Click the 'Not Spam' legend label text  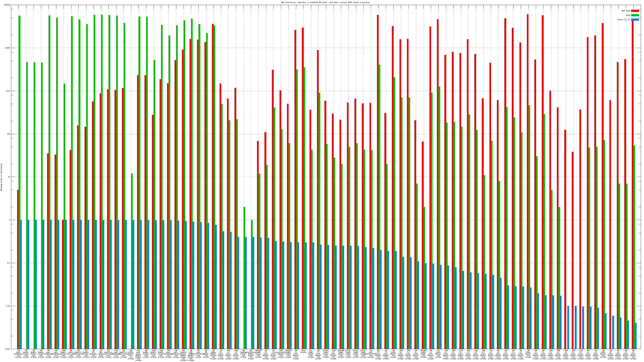coord(626,11)
